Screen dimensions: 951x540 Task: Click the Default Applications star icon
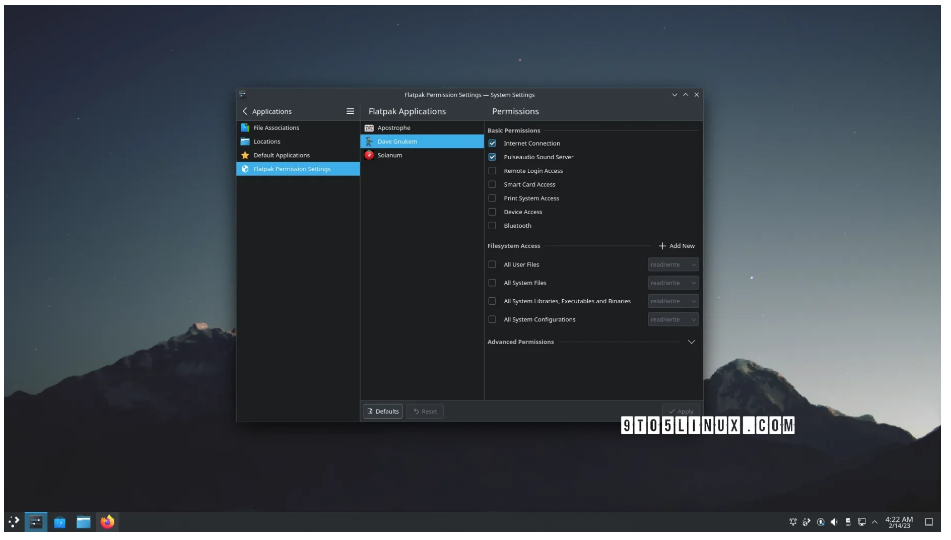point(245,155)
